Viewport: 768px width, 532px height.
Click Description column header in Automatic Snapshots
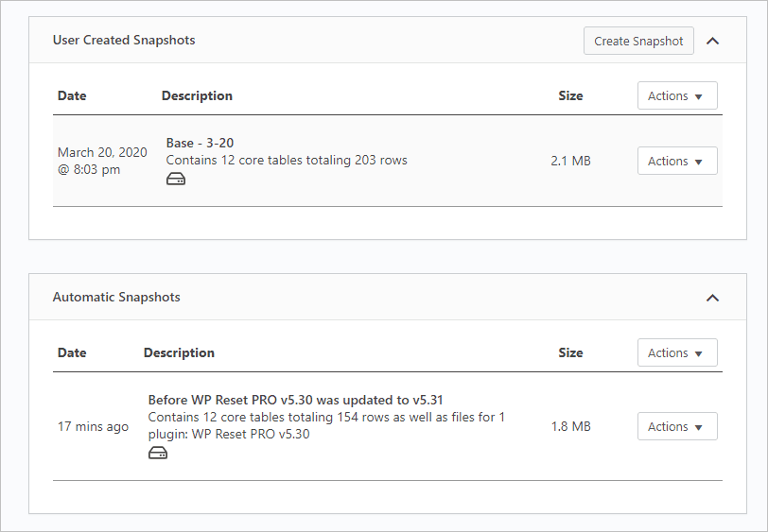tap(179, 353)
